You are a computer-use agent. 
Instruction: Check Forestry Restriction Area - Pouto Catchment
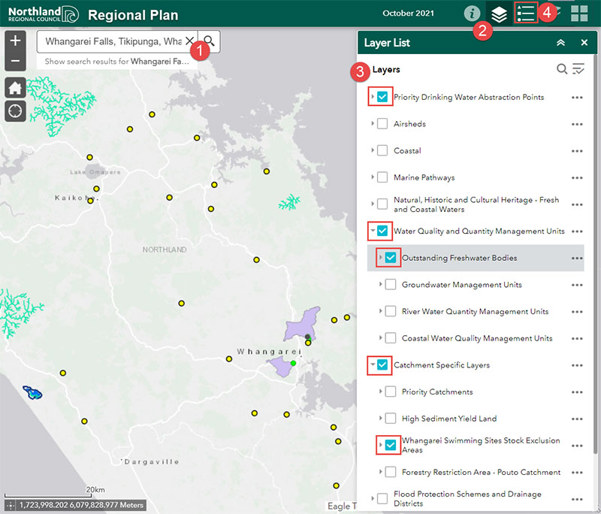pos(390,472)
